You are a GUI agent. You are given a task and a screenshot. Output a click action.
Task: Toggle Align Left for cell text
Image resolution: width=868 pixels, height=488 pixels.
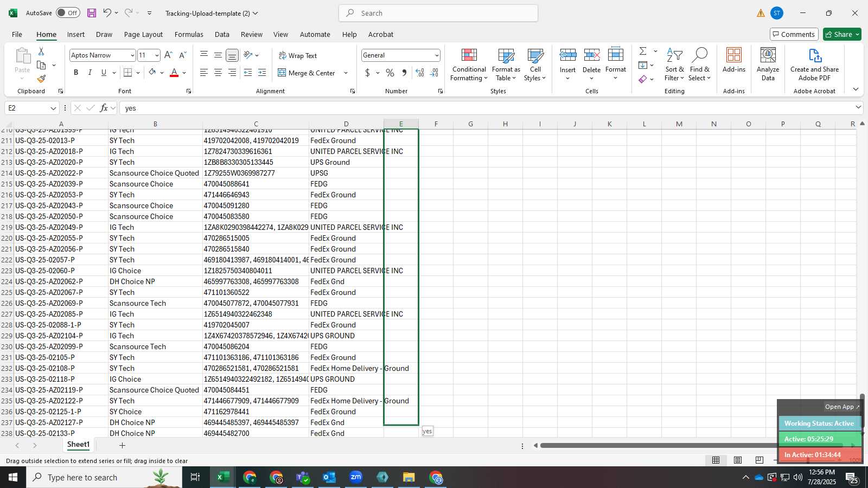tap(204, 73)
